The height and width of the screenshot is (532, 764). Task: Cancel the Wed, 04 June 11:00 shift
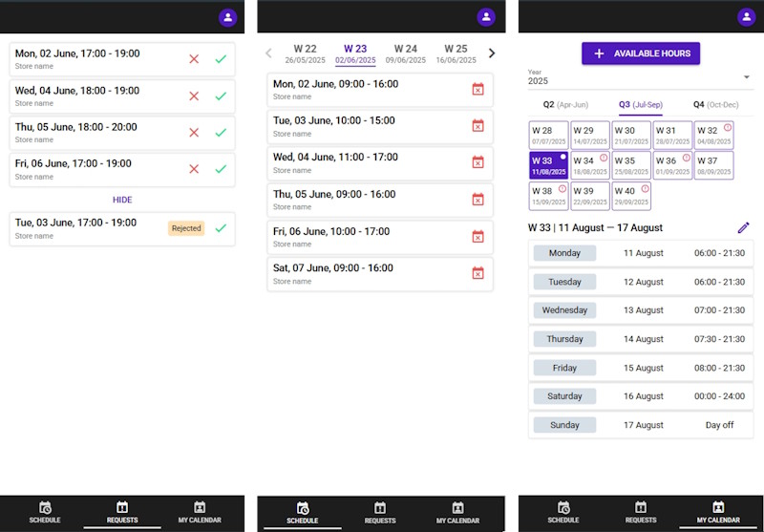click(478, 162)
